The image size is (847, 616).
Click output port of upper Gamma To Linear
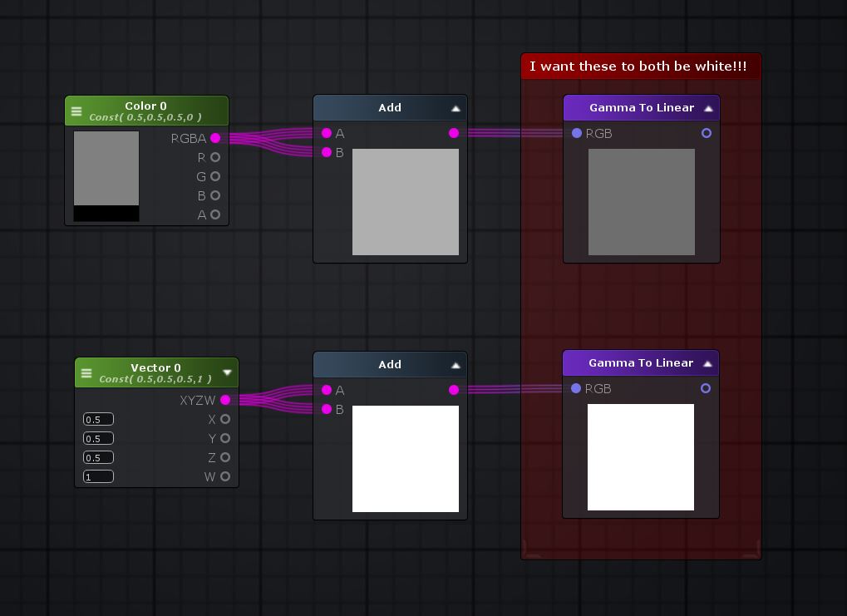[x=706, y=133]
